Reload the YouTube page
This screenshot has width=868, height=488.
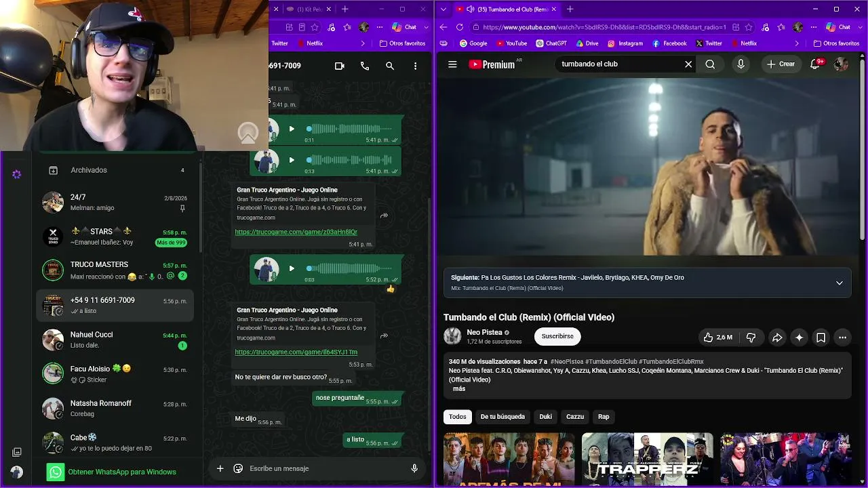click(x=460, y=27)
